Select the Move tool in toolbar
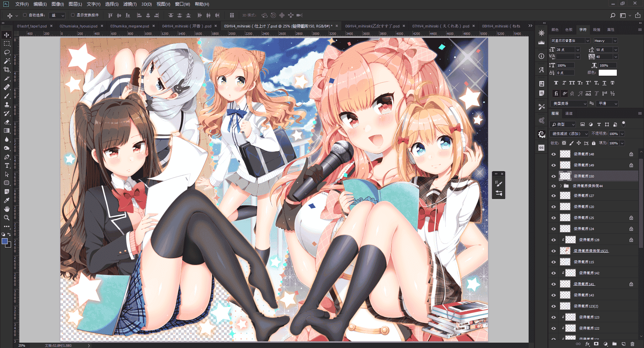The height and width of the screenshot is (348, 644). click(x=7, y=35)
